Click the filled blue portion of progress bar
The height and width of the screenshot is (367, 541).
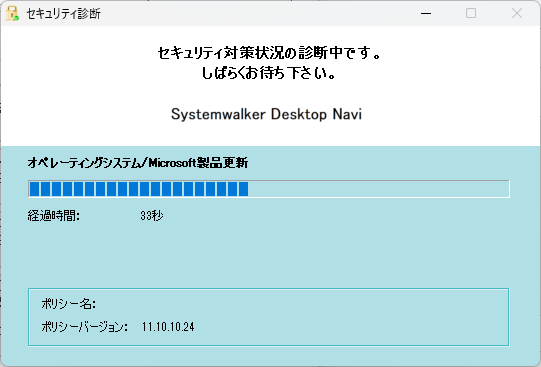click(139, 189)
